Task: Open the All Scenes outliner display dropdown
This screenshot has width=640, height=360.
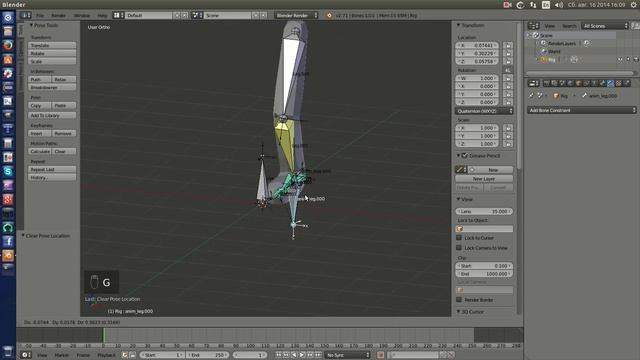Action: [605, 26]
